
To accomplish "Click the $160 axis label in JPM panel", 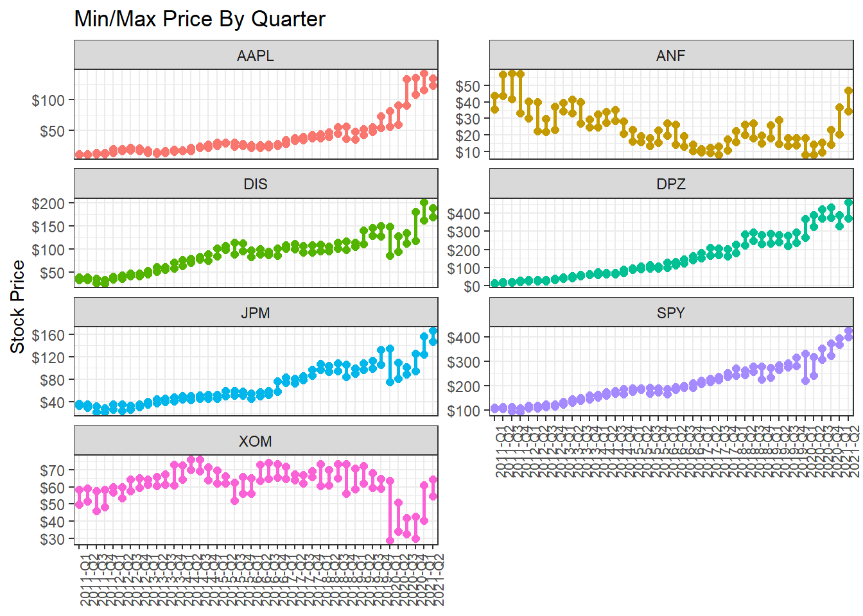I will [48, 335].
